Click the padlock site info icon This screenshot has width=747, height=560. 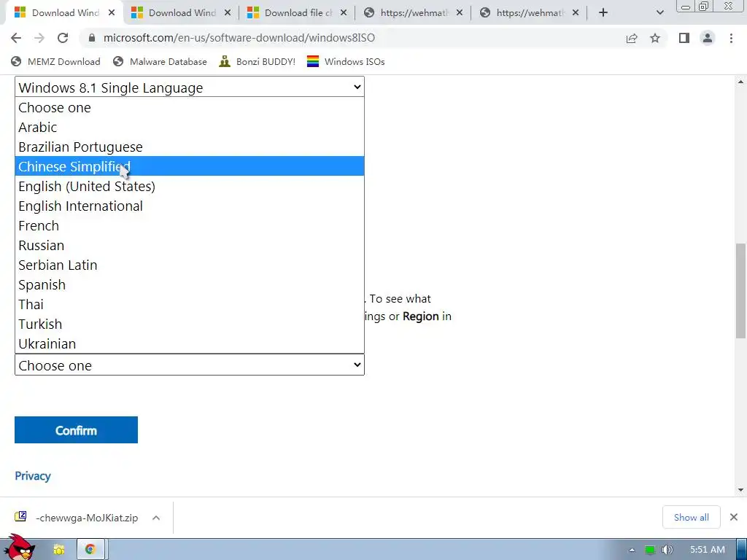(x=92, y=38)
